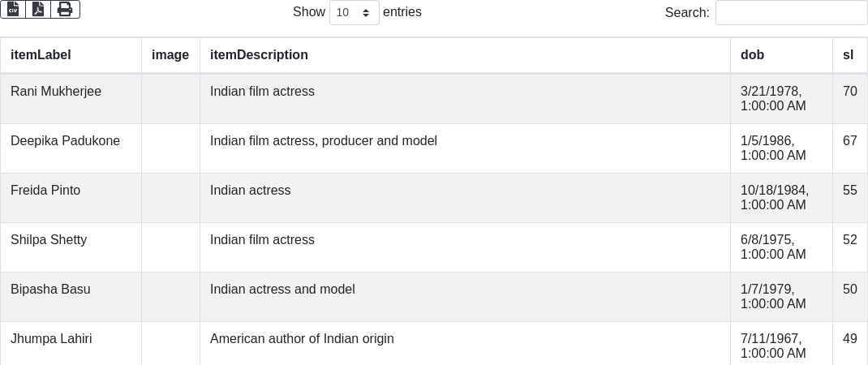Sort by the sl column header
Screen dimensions: 868x365
point(848,55)
